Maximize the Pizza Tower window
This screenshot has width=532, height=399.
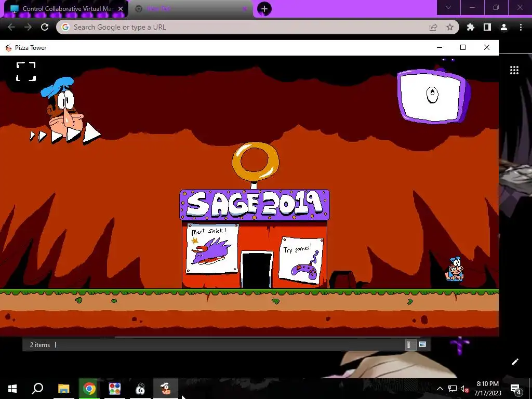pyautogui.click(x=463, y=47)
